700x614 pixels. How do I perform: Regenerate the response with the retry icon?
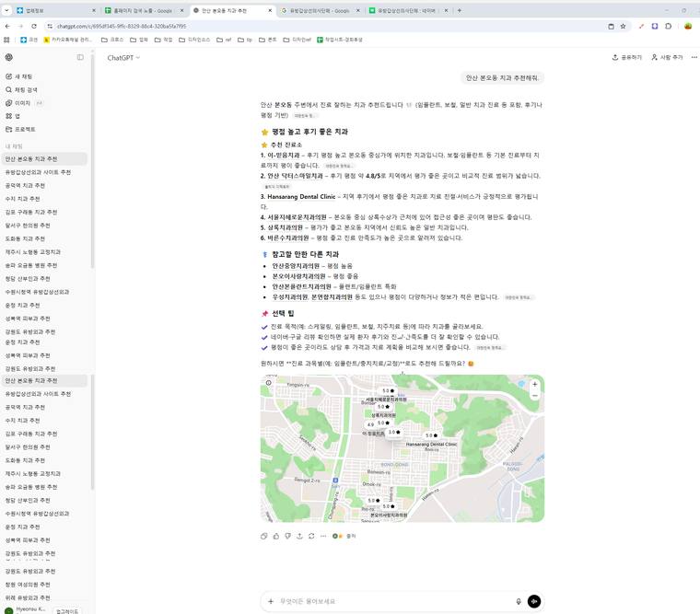(311, 536)
